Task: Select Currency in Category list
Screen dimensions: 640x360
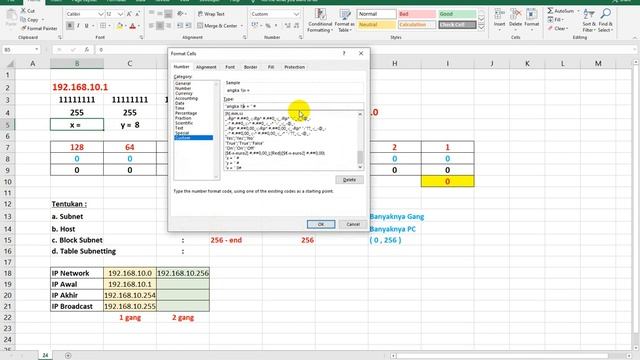Action: click(x=184, y=93)
